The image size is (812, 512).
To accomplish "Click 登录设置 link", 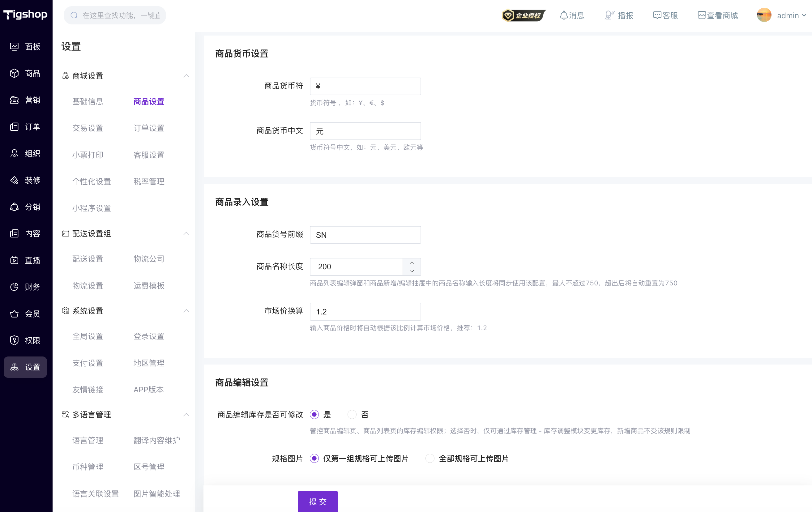I will (x=149, y=336).
